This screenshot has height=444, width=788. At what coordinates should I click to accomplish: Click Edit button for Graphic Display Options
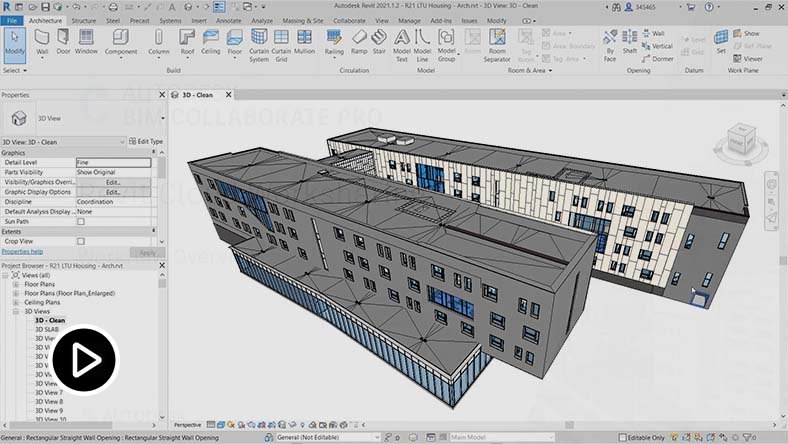pyautogui.click(x=113, y=192)
